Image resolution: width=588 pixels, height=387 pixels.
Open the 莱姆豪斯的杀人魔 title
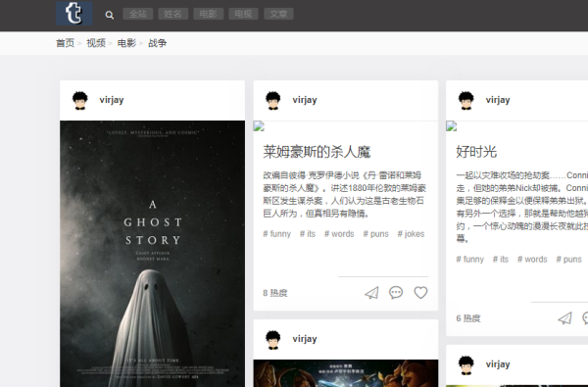tap(317, 152)
